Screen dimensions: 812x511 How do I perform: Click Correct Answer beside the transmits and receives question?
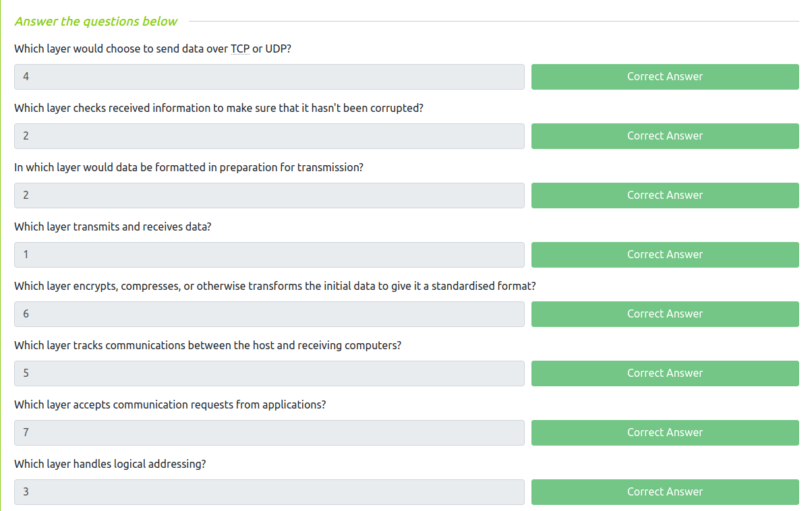[665, 255]
